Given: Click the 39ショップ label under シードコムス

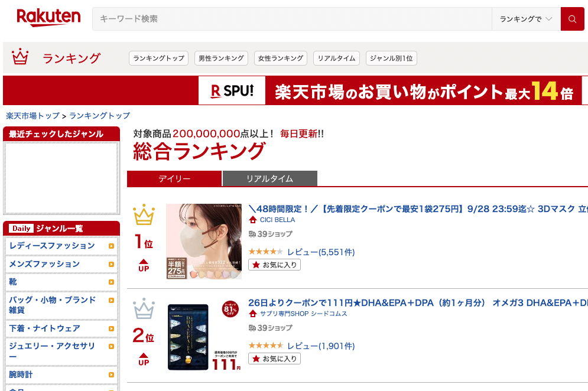Looking at the screenshot, I should (275, 328).
